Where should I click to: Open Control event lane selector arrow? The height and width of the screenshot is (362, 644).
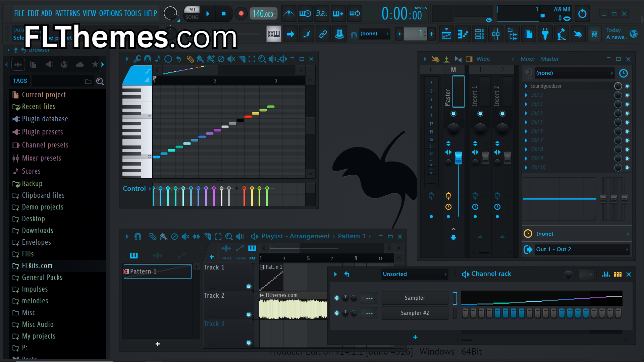coord(150,189)
